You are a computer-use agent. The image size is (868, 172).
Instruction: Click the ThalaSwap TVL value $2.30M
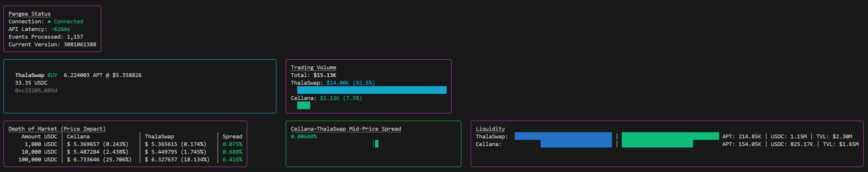(842, 137)
